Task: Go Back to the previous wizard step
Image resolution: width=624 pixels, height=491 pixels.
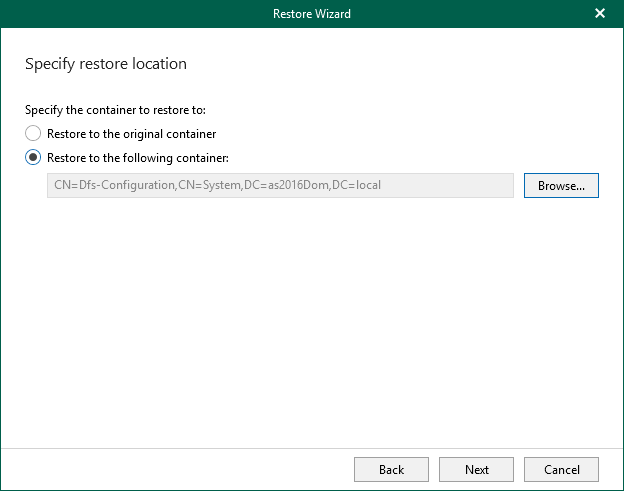Action: [x=391, y=469]
